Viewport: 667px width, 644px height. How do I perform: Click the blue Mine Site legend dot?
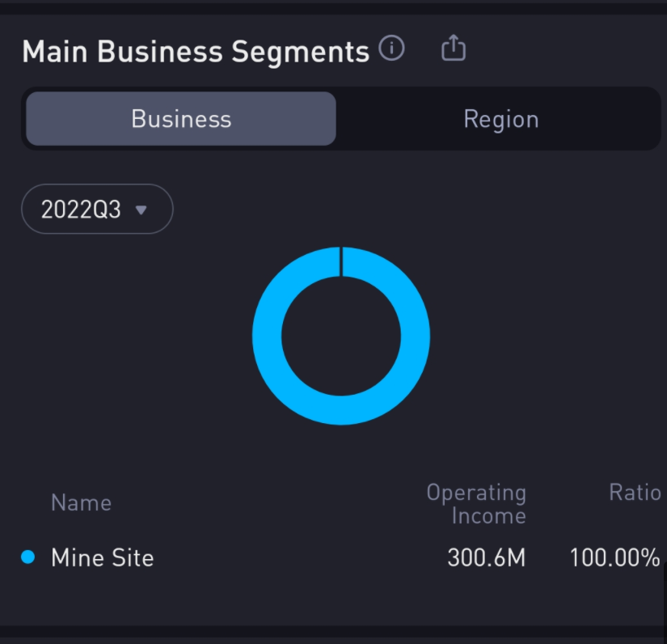pyautogui.click(x=28, y=557)
